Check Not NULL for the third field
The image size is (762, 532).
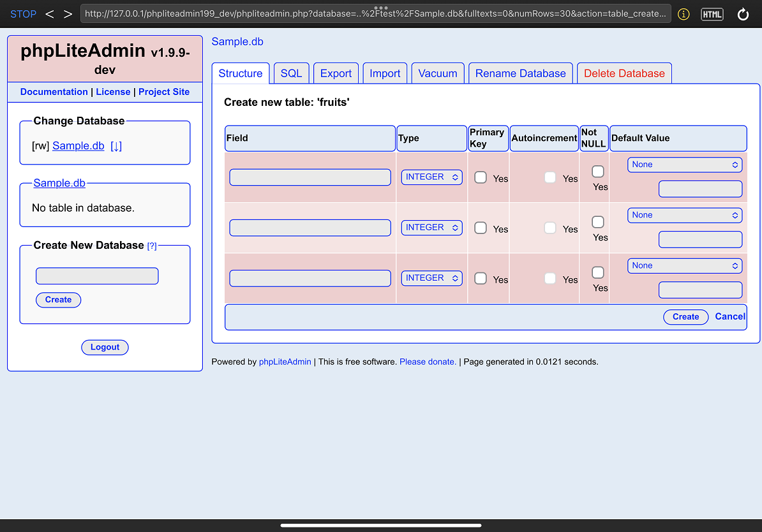coord(598,272)
